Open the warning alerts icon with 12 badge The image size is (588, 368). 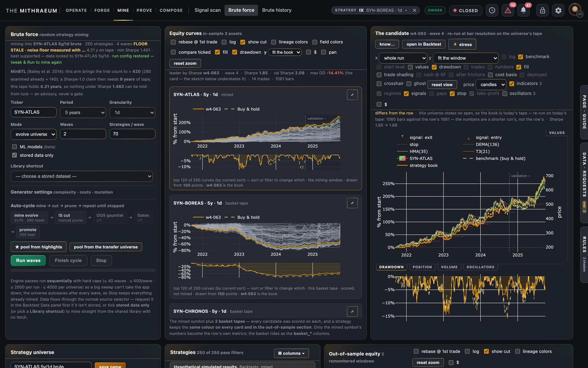(x=508, y=10)
